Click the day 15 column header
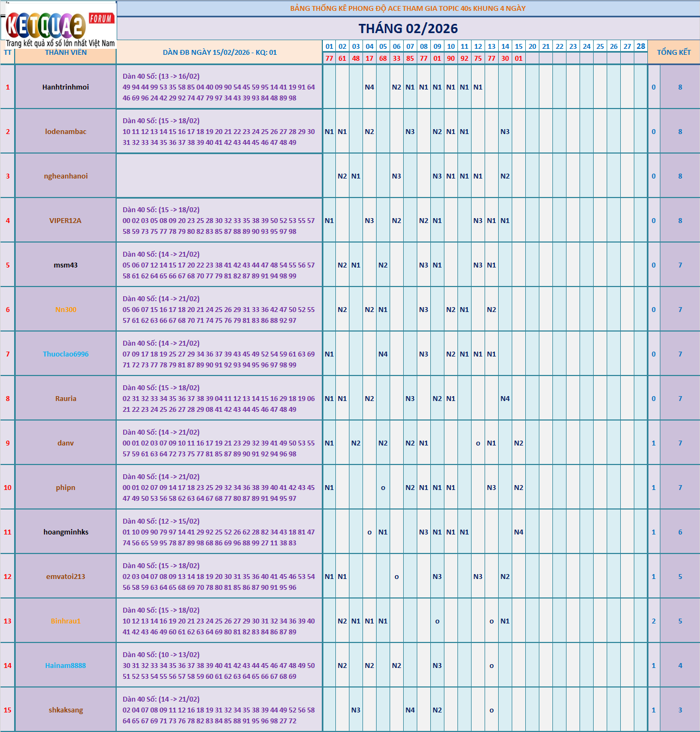This screenshot has width=700, height=732. point(519,47)
